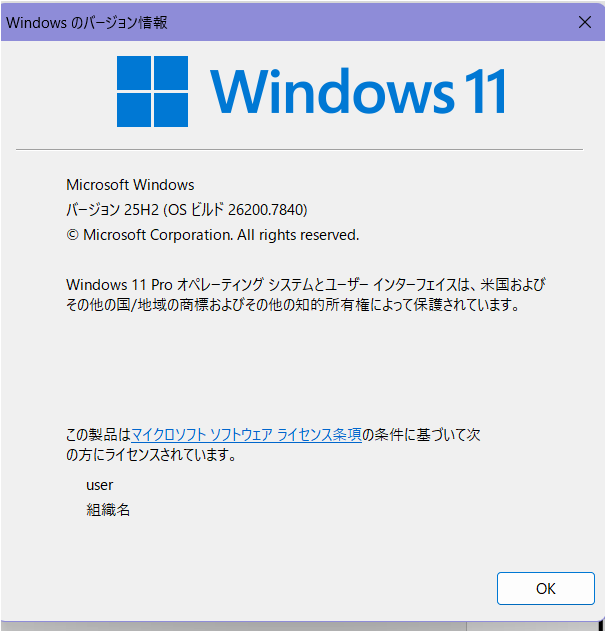Click the copyright © symbol
The height and width of the screenshot is (632, 606).
tap(72, 235)
